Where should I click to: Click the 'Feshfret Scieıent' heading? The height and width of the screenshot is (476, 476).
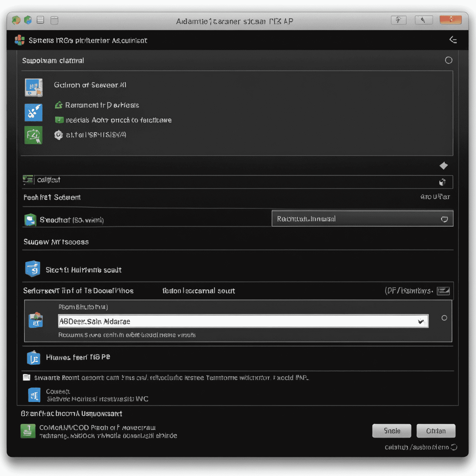click(52, 197)
